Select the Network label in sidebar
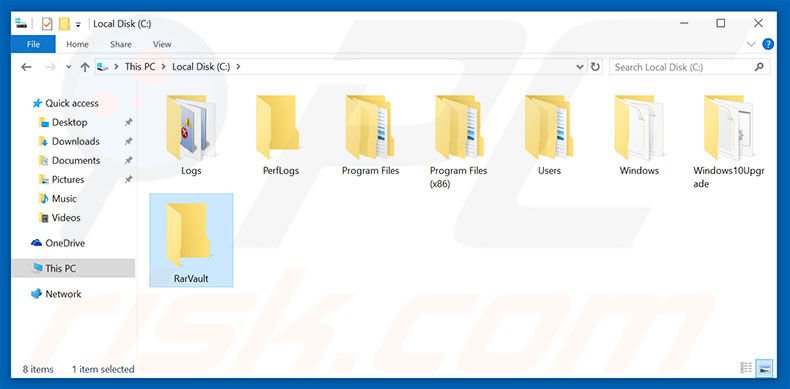790x389 pixels. point(63,294)
